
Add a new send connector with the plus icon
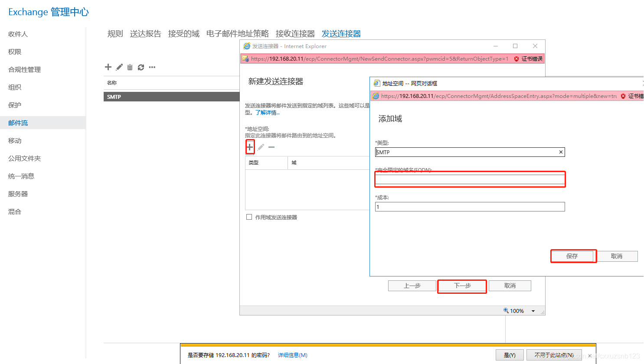pos(108,67)
